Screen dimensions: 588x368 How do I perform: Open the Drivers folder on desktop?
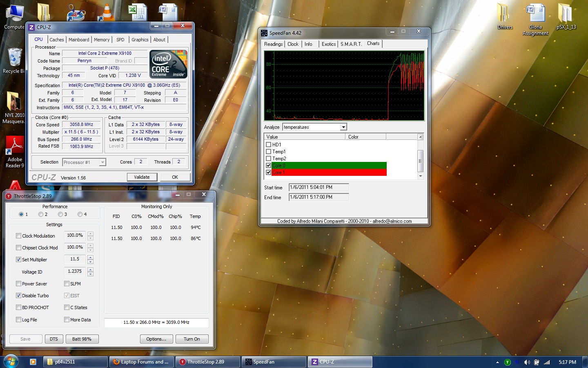pos(505,16)
